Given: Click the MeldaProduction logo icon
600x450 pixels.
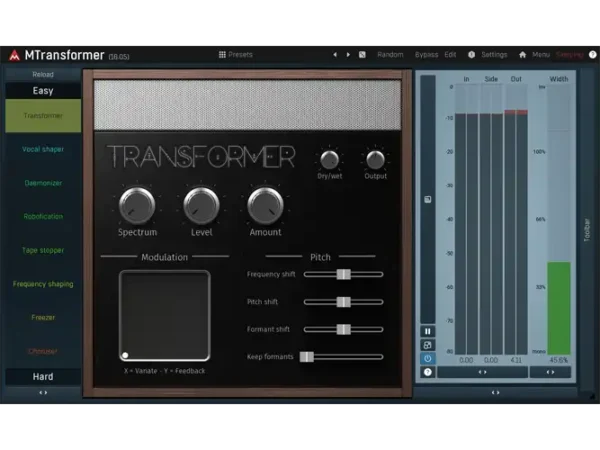Looking at the screenshot, I should (15, 55).
